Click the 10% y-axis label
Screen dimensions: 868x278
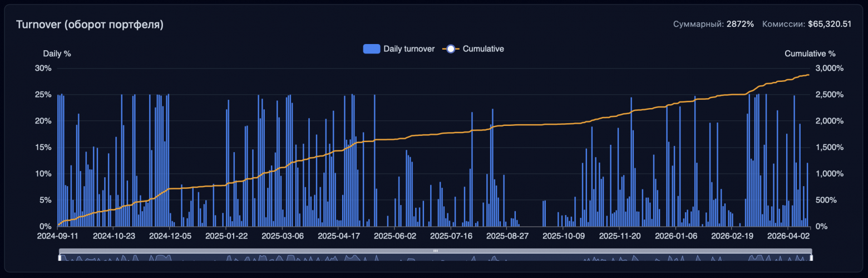pyautogui.click(x=43, y=174)
